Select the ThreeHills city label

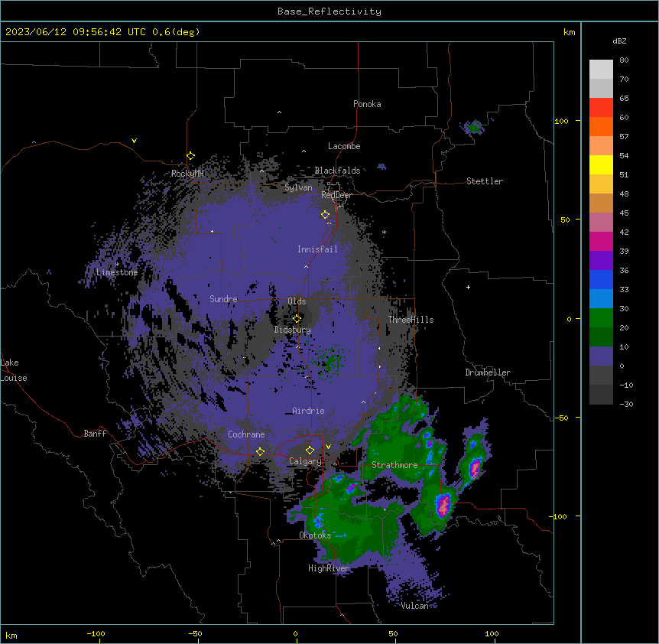coord(411,320)
